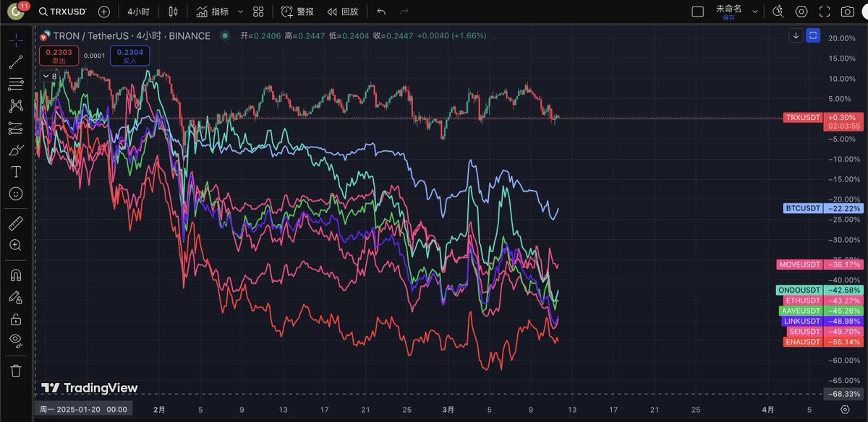Open Fibonacci retracement tools
Image resolution: width=868 pixels, height=422 pixels.
click(15, 84)
